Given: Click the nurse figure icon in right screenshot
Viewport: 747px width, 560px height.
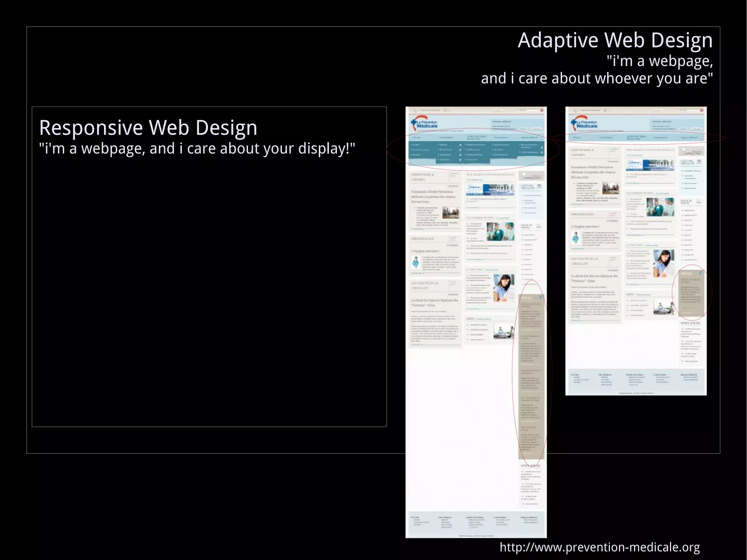Looking at the screenshot, I should point(575,238).
